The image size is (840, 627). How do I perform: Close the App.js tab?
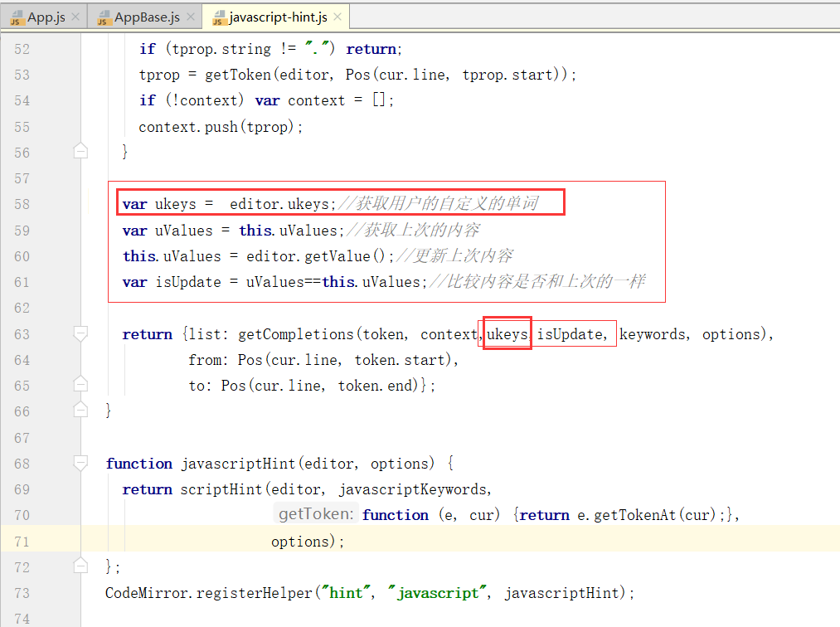[x=76, y=17]
